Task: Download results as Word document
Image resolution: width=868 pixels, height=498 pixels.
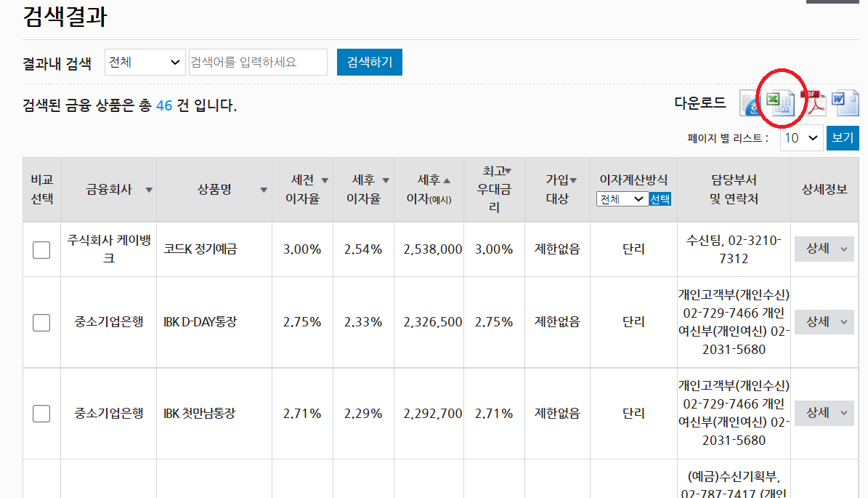Action: tap(845, 103)
